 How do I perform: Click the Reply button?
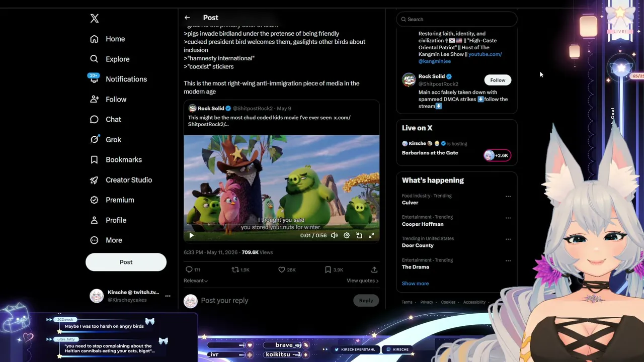coord(366,301)
